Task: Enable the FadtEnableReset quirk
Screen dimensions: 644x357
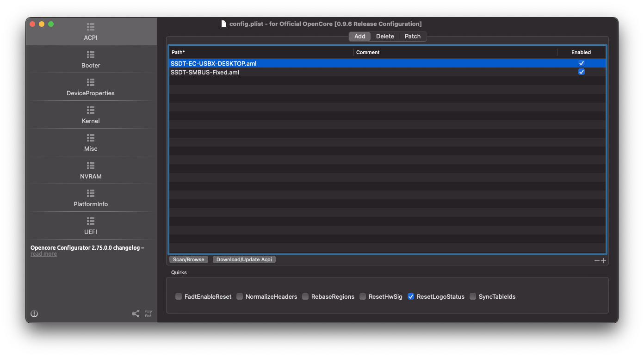Action: pos(179,297)
